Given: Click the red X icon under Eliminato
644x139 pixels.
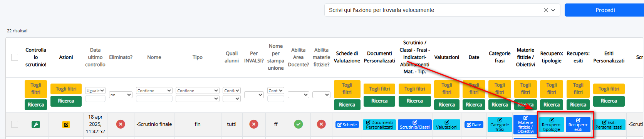Looking at the screenshot, I should point(121,124).
